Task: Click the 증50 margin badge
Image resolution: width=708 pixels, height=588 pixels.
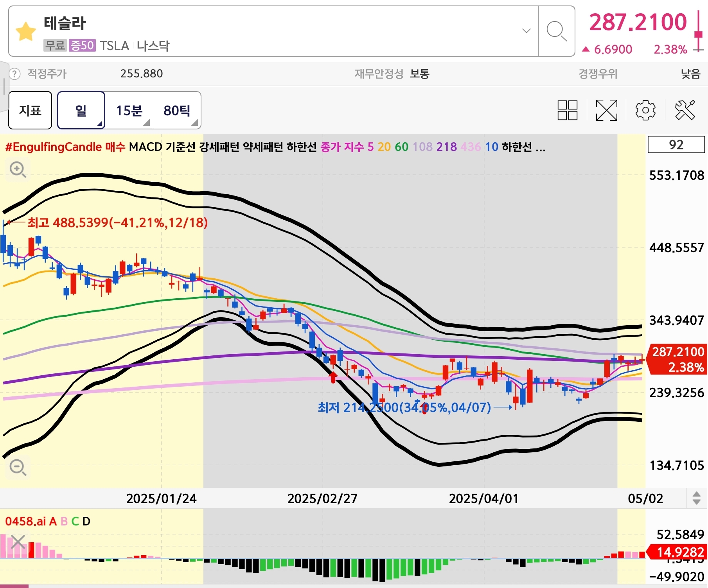Action: 82,46
